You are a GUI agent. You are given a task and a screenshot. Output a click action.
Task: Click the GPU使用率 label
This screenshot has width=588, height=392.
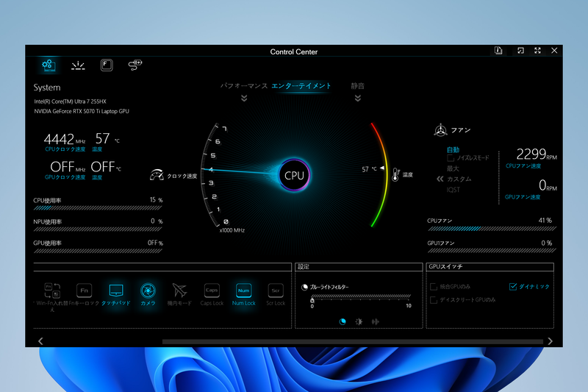48,243
